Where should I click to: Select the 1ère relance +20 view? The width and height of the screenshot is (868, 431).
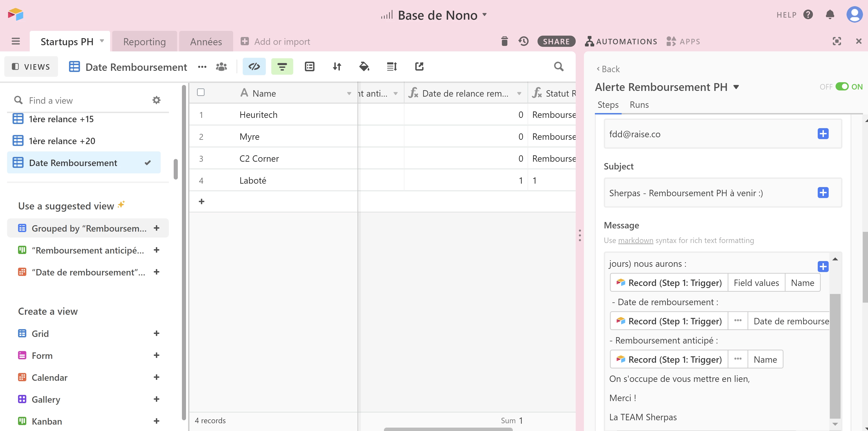point(84,141)
